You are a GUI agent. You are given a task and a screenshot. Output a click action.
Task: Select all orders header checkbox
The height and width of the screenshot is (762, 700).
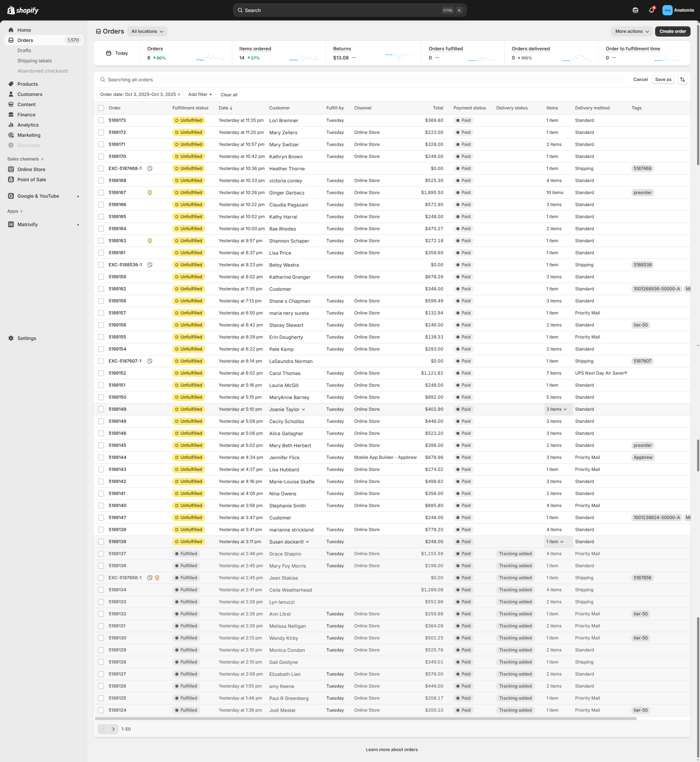coord(101,108)
